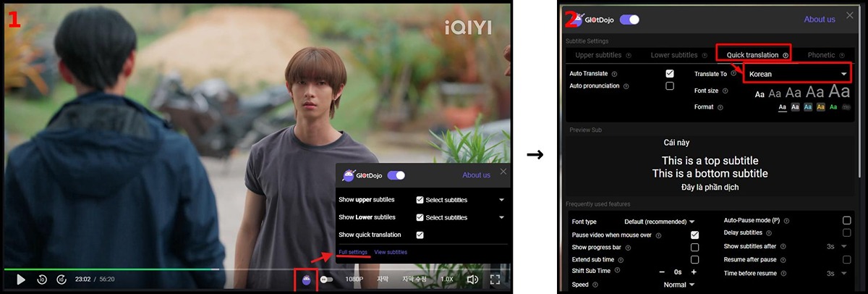This screenshot has width=868, height=294.
Task: Uncheck Show quick translation checkbox
Action: 420,235
